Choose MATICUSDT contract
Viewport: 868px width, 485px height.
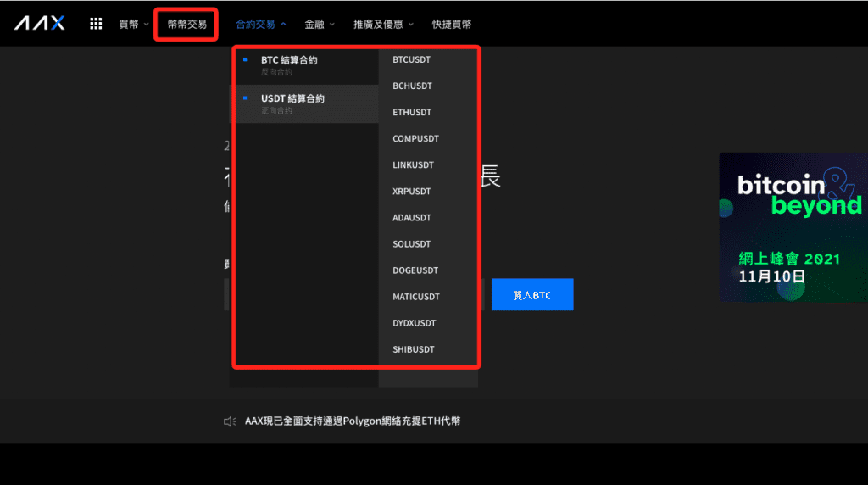[415, 297]
